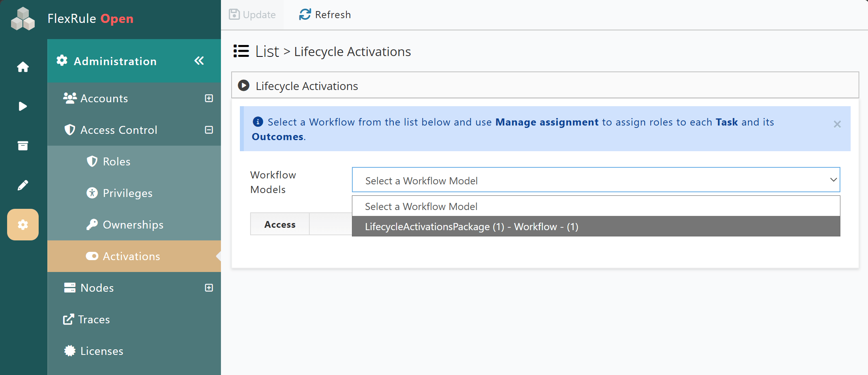Click the FlexRule Open title text

click(x=90, y=19)
